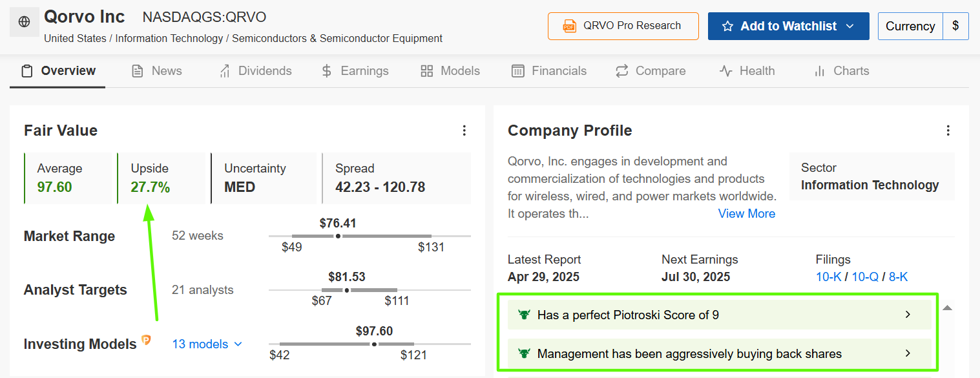Open the Financials tab
The width and height of the screenshot is (980, 378).
click(548, 71)
